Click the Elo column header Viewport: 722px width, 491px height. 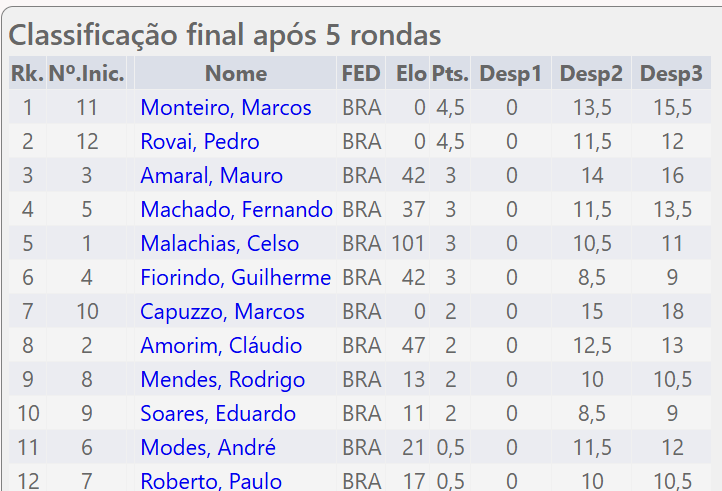pos(410,73)
